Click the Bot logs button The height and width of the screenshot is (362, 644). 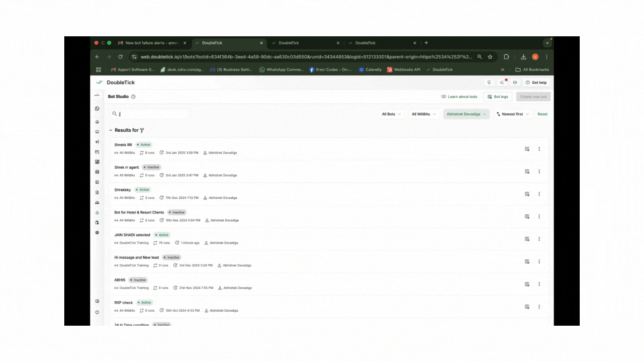pos(498,97)
